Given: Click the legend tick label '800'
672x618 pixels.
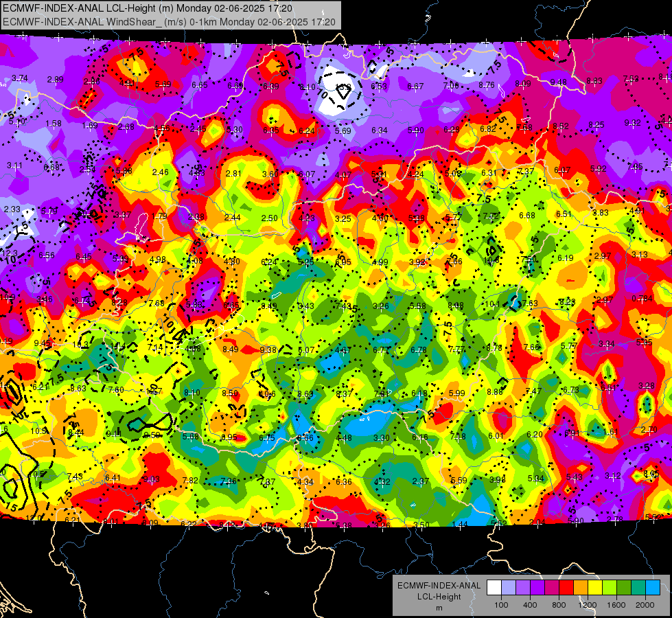Looking at the screenshot, I should tap(559, 605).
